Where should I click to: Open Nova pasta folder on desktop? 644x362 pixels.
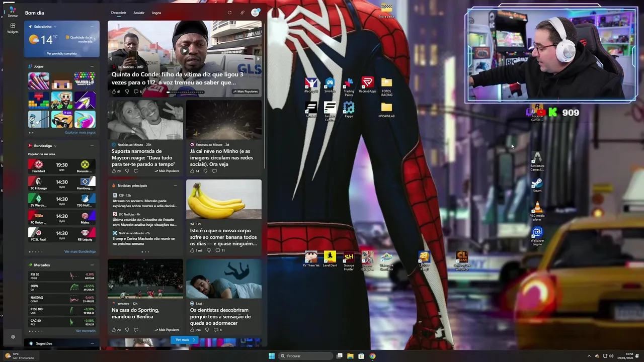click(386, 11)
